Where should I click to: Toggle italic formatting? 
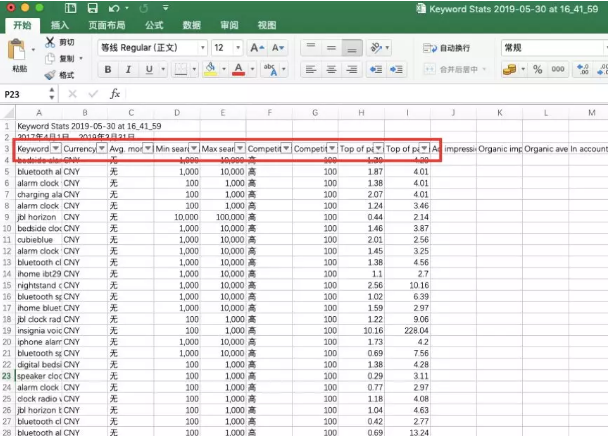(128, 69)
